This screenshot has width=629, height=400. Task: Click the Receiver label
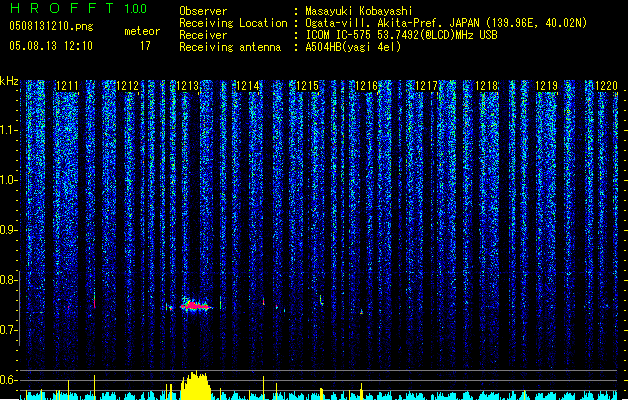(x=203, y=35)
